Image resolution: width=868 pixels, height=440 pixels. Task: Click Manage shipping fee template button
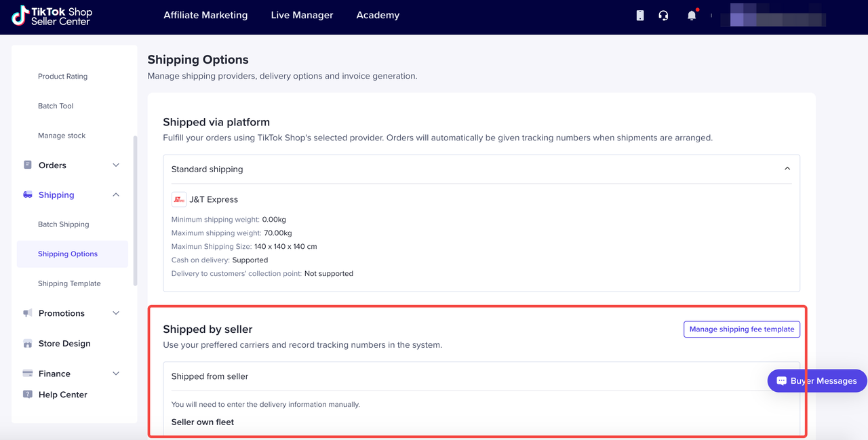[742, 329]
